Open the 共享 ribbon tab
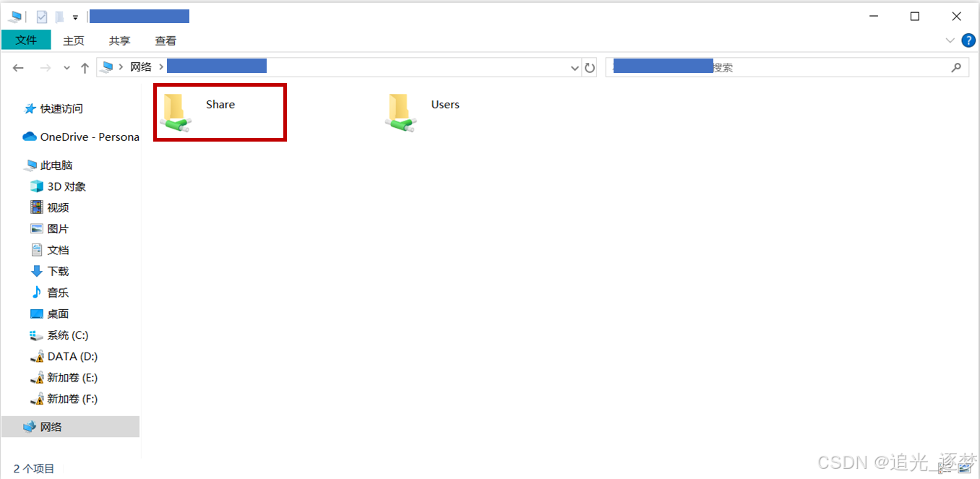Viewport: 980px width, 479px height. (119, 40)
